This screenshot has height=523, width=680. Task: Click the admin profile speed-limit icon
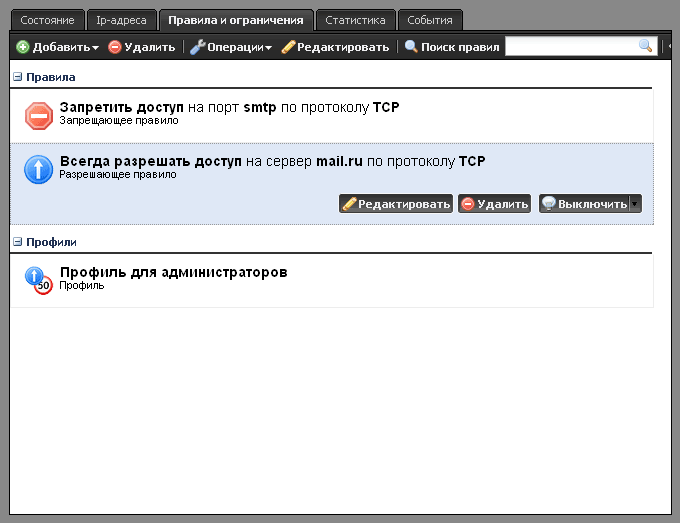tap(39, 281)
